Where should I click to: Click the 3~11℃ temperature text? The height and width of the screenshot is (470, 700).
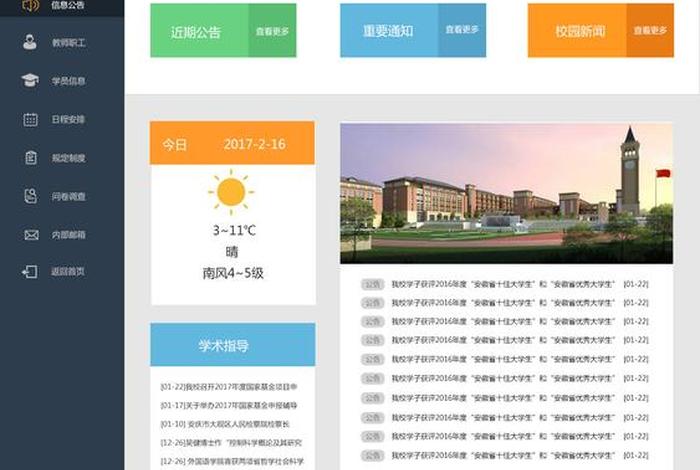pyautogui.click(x=233, y=231)
